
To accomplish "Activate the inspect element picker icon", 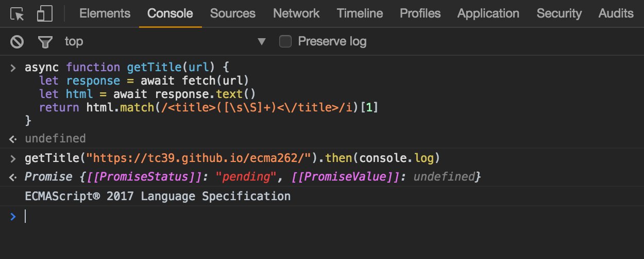I will (x=18, y=14).
